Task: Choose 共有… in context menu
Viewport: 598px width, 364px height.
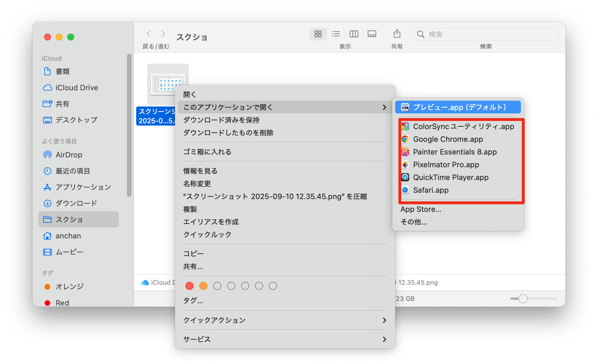Action: [285, 266]
